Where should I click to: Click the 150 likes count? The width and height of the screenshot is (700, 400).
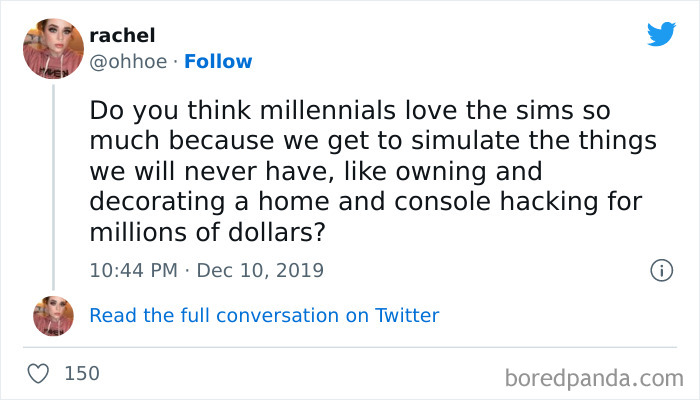tap(82, 374)
